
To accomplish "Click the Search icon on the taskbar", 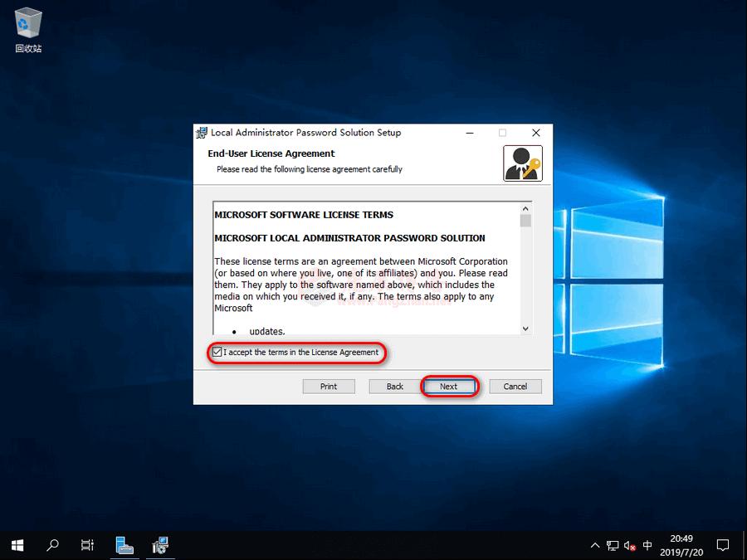I will (51, 545).
